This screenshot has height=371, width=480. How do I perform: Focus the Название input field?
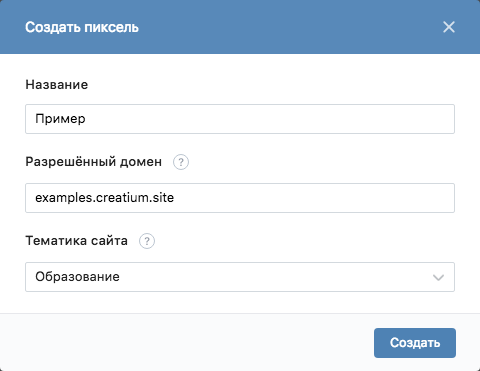(240, 119)
